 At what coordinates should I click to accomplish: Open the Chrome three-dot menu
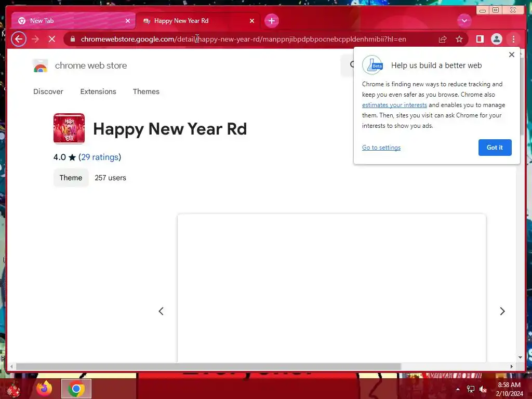click(x=513, y=39)
